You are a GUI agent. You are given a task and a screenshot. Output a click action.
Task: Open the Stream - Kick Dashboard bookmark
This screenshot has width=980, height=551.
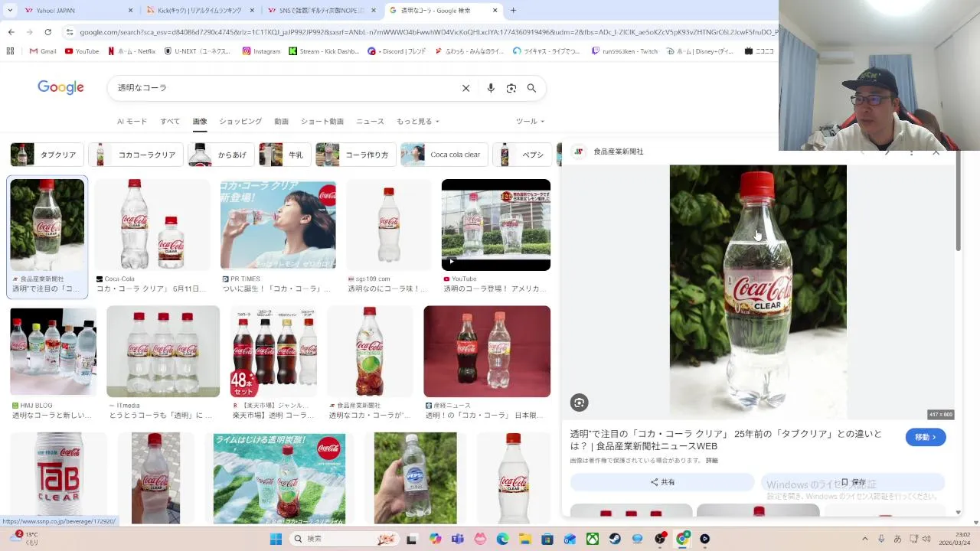tap(324, 51)
